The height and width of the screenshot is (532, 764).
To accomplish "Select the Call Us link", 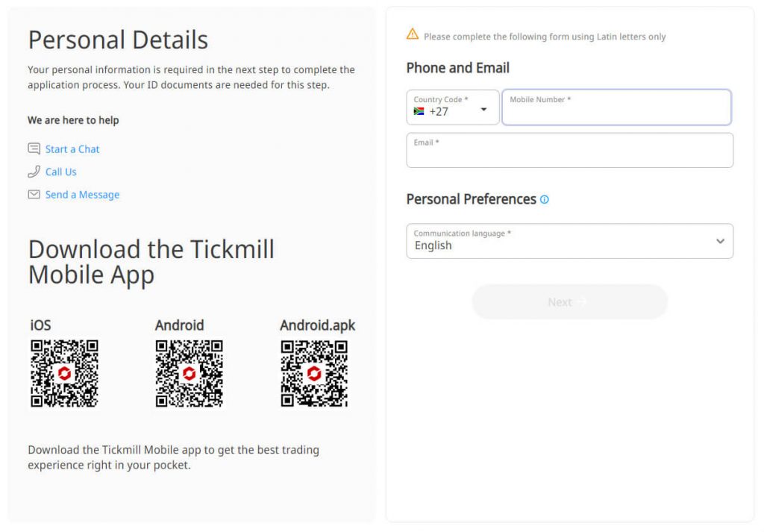I will [61, 172].
